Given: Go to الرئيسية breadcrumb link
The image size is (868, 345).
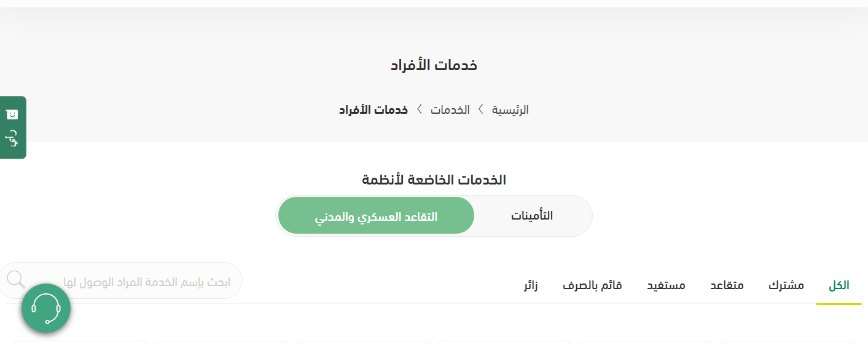Looking at the screenshot, I should click(510, 110).
